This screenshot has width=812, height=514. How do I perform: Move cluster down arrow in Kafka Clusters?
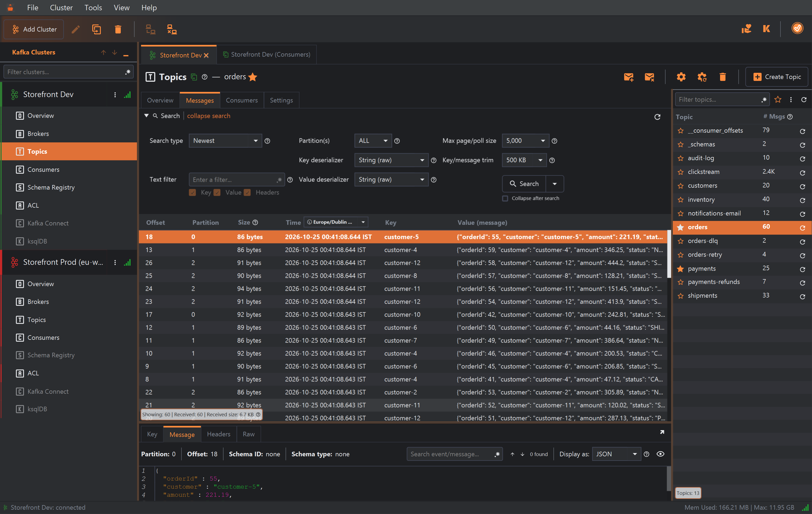click(x=115, y=52)
